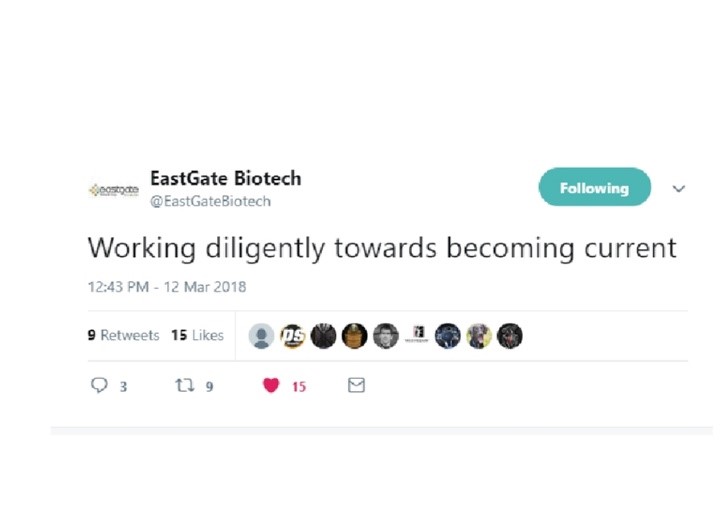View the 9 Retweets list
This screenshot has height=522, width=723.
(123, 335)
